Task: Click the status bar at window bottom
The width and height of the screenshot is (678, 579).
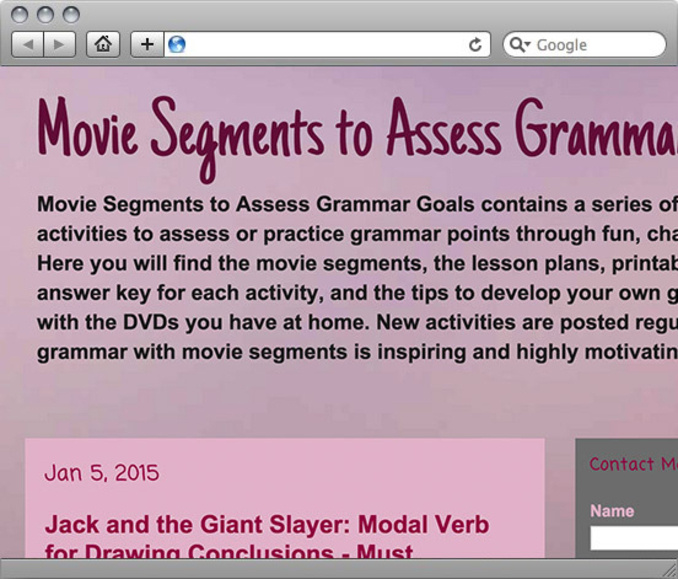Action: pos(339,569)
